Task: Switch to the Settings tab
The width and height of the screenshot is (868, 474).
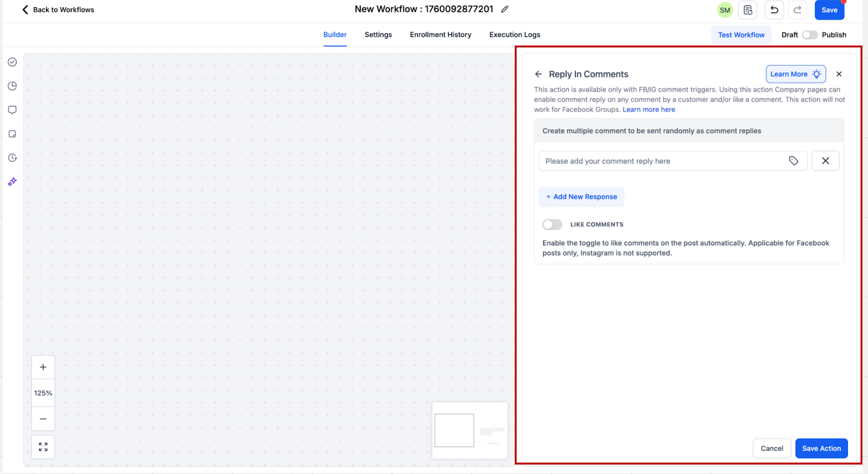Action: pyautogui.click(x=378, y=35)
